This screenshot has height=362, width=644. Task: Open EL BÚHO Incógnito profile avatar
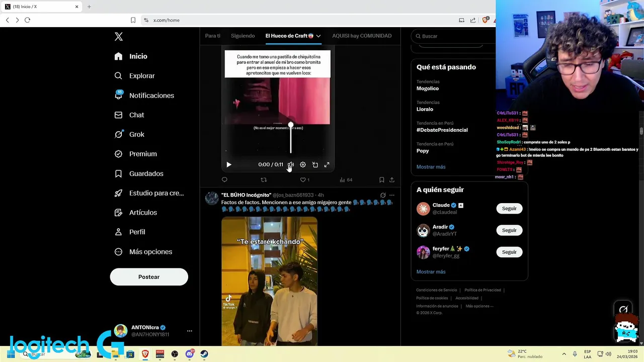coord(212,198)
